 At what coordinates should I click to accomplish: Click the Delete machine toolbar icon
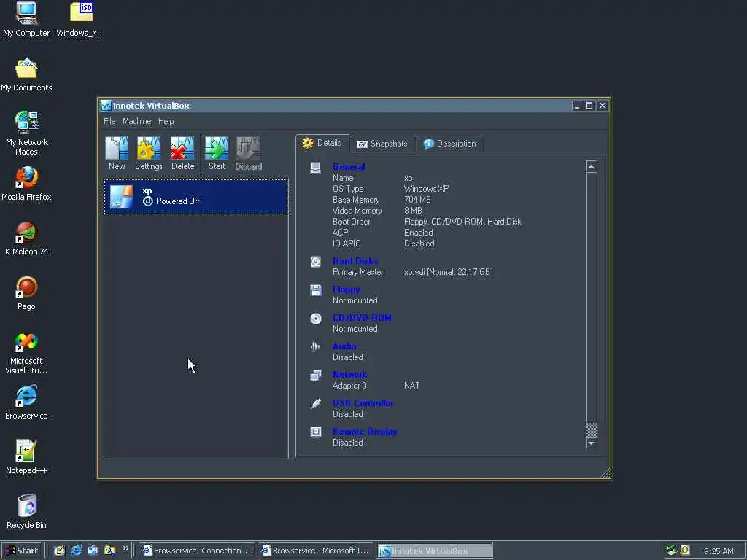point(182,153)
